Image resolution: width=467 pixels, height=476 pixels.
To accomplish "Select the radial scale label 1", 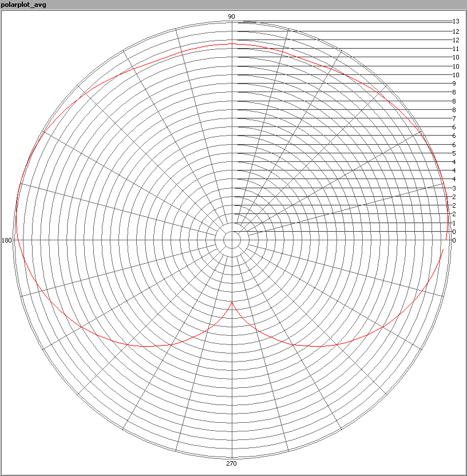I will point(454,223).
